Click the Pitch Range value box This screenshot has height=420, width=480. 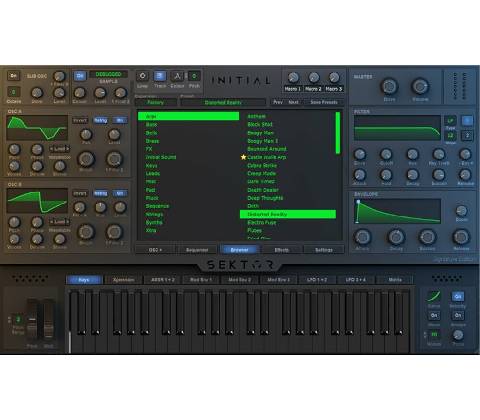(x=18, y=320)
